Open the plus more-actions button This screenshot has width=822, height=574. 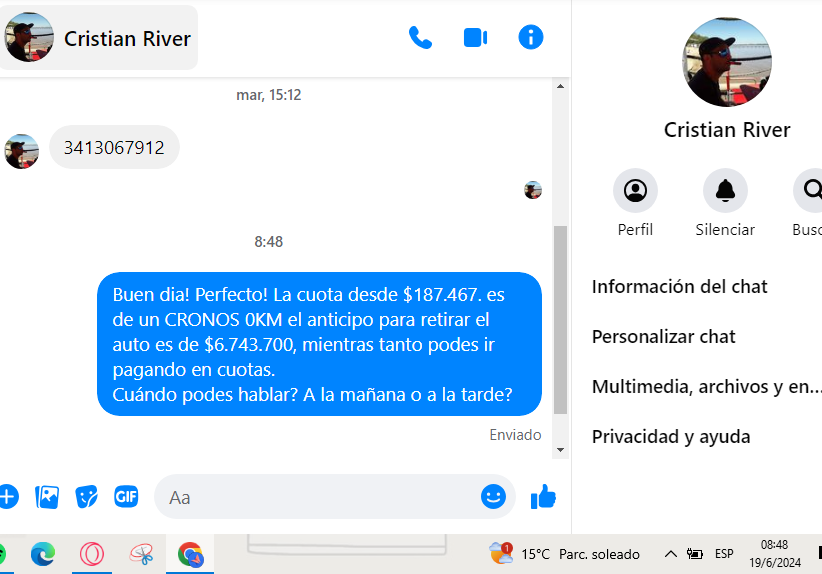coord(7,496)
